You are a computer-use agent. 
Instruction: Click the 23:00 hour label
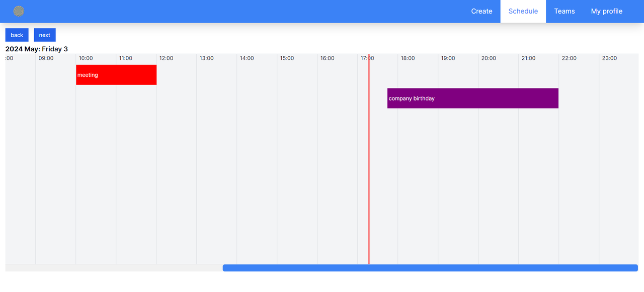[609, 58]
